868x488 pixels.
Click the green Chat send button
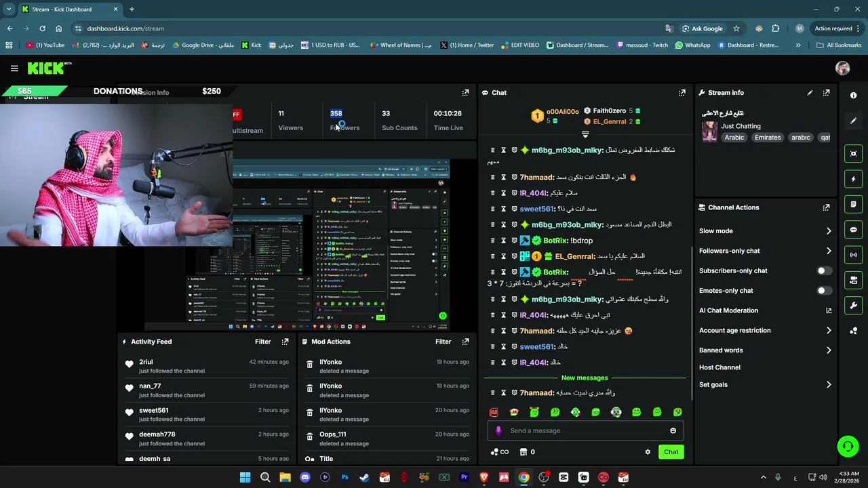(671, 452)
